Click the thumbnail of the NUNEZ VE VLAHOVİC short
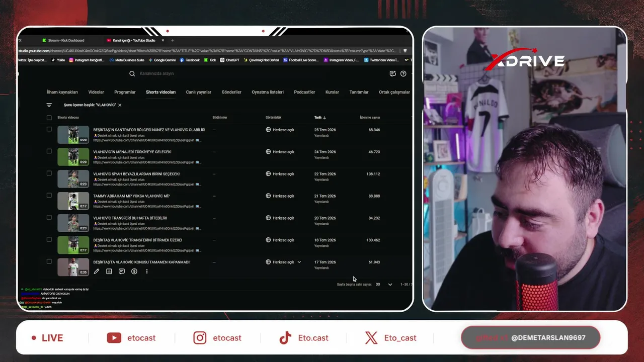This screenshot has width=644, height=362. pos(73,135)
